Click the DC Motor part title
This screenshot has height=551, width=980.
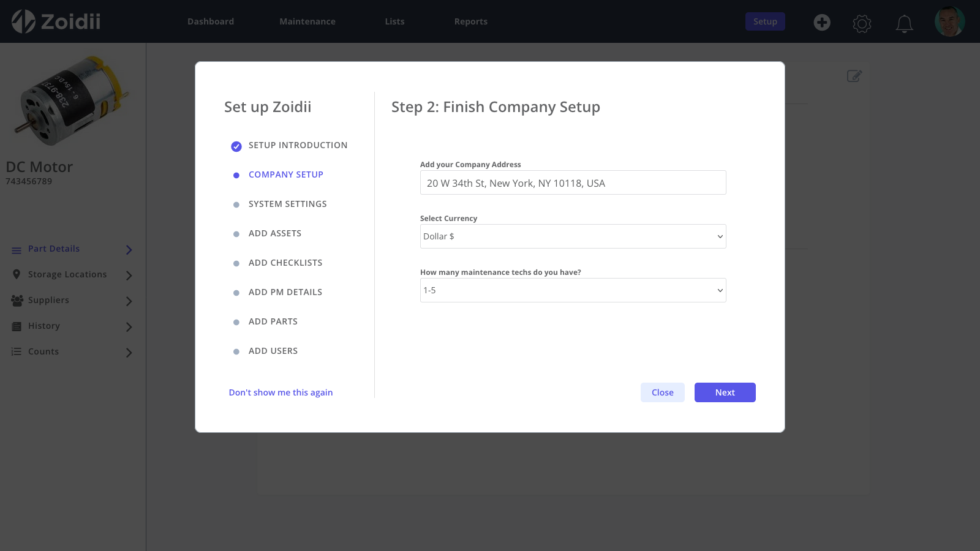pyautogui.click(x=39, y=167)
